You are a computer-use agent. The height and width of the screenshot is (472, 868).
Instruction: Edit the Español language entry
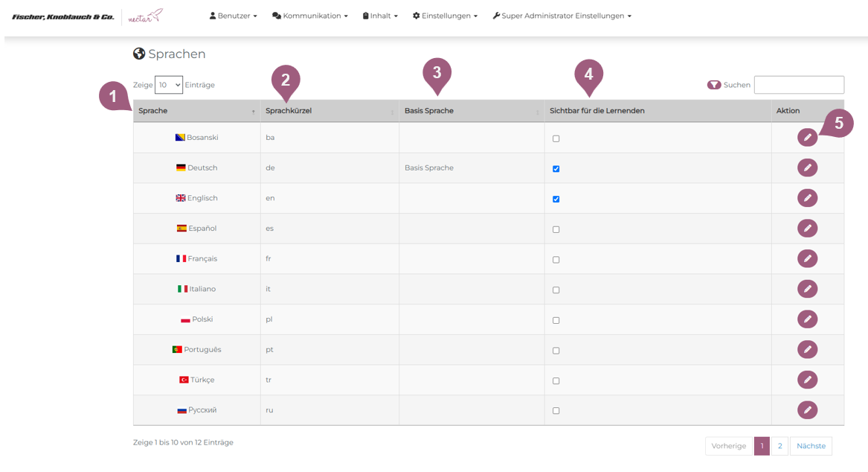pyautogui.click(x=807, y=229)
